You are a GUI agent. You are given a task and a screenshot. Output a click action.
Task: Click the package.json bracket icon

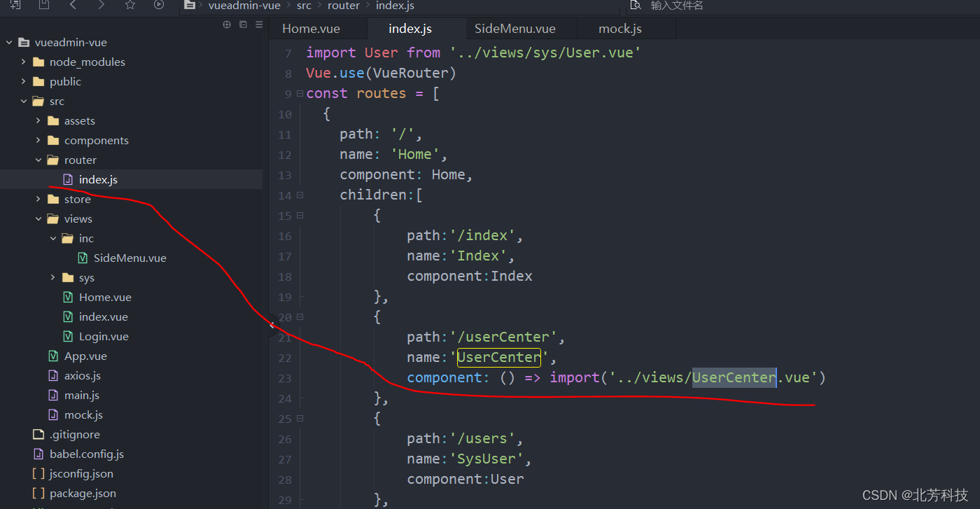38,493
